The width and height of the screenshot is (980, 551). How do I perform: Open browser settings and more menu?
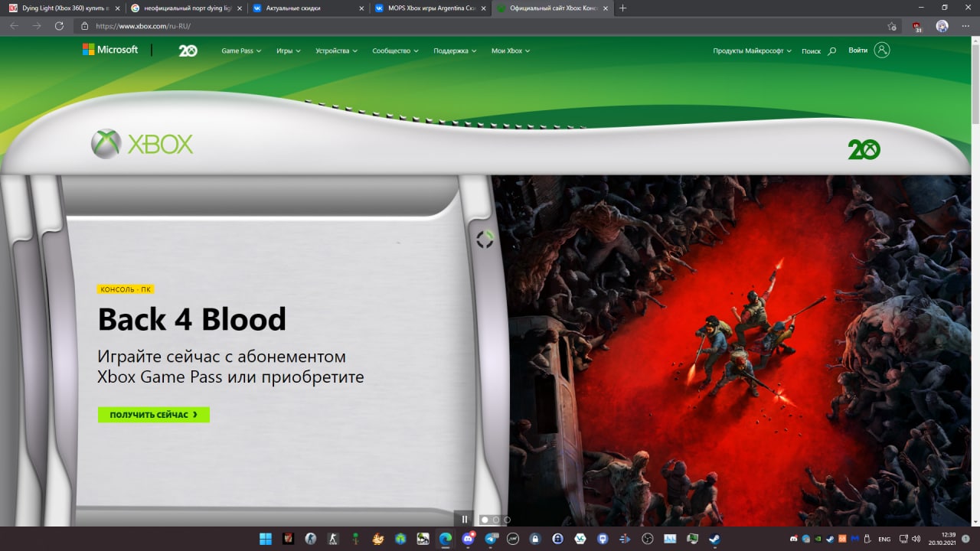click(x=966, y=26)
